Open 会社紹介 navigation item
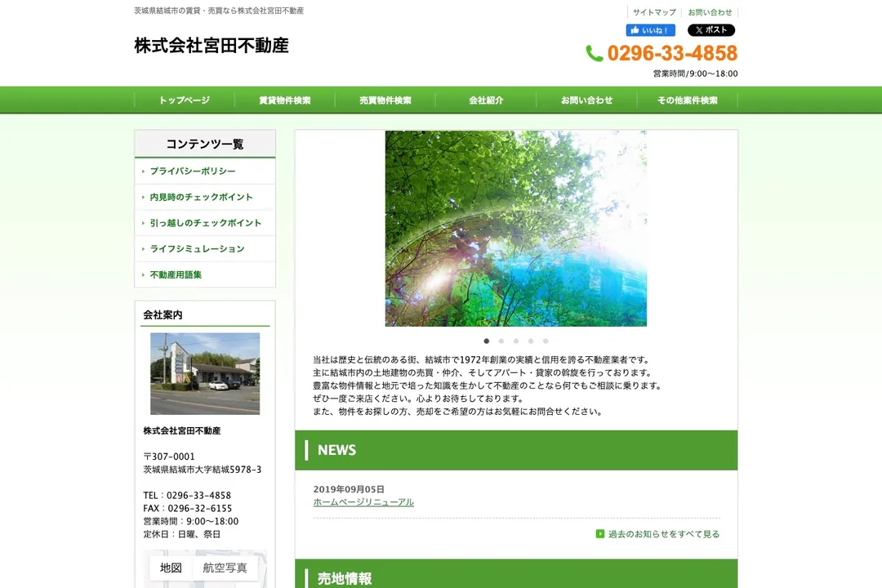Viewport: 882px width, 588px height. click(486, 100)
